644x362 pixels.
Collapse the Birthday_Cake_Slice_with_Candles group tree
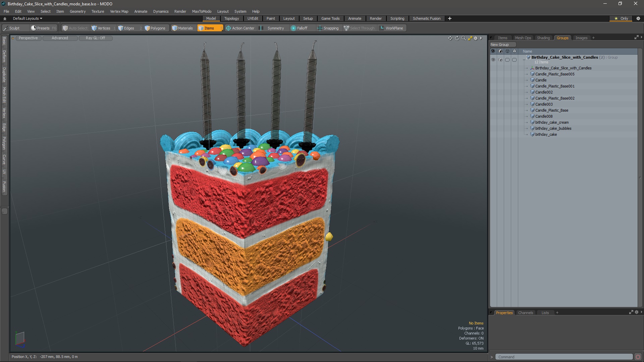click(524, 60)
